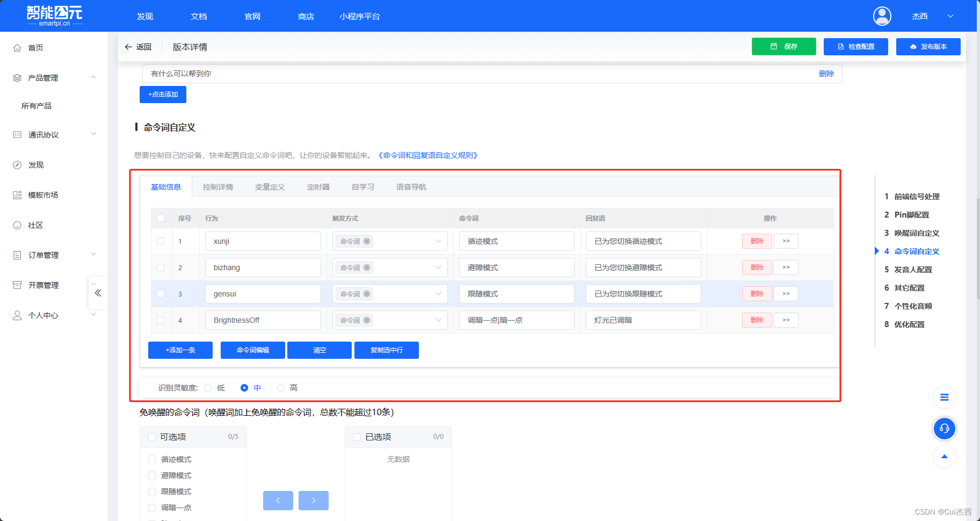Viewport: 980px width, 521px height.
Task: Check the checkbox for row 3 gensui
Action: click(x=161, y=294)
